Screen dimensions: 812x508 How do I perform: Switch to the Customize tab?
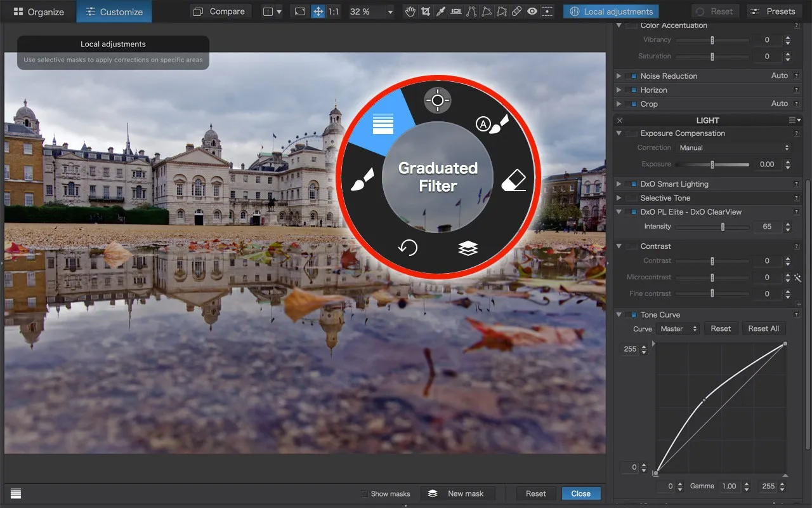point(114,11)
